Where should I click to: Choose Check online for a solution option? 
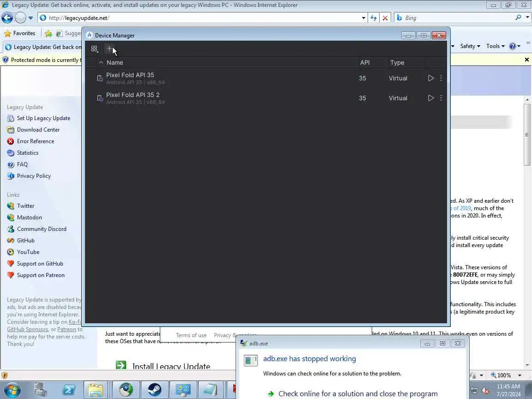358,393
